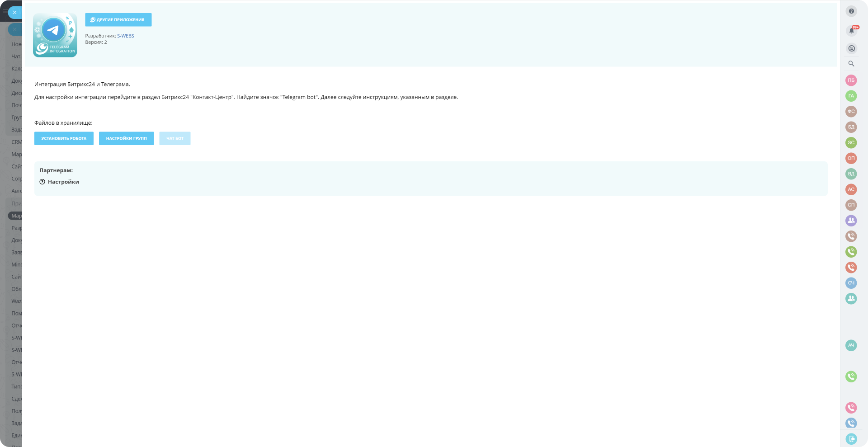868x447 pixels.
Task: Click «Интеграция Битрикс24 и Телеграма.» text
Action: click(x=82, y=85)
